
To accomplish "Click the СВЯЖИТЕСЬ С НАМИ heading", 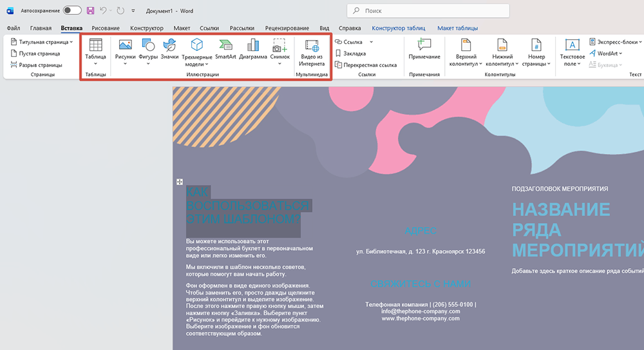I will (x=421, y=284).
